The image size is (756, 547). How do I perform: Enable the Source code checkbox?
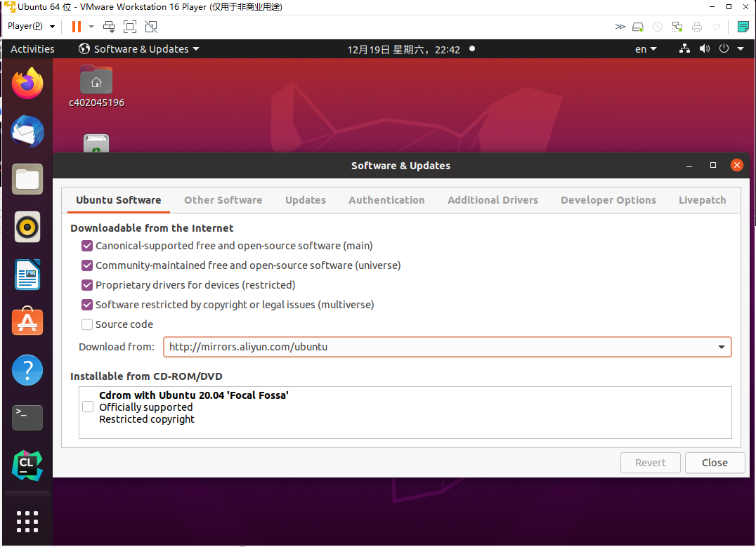pos(86,324)
